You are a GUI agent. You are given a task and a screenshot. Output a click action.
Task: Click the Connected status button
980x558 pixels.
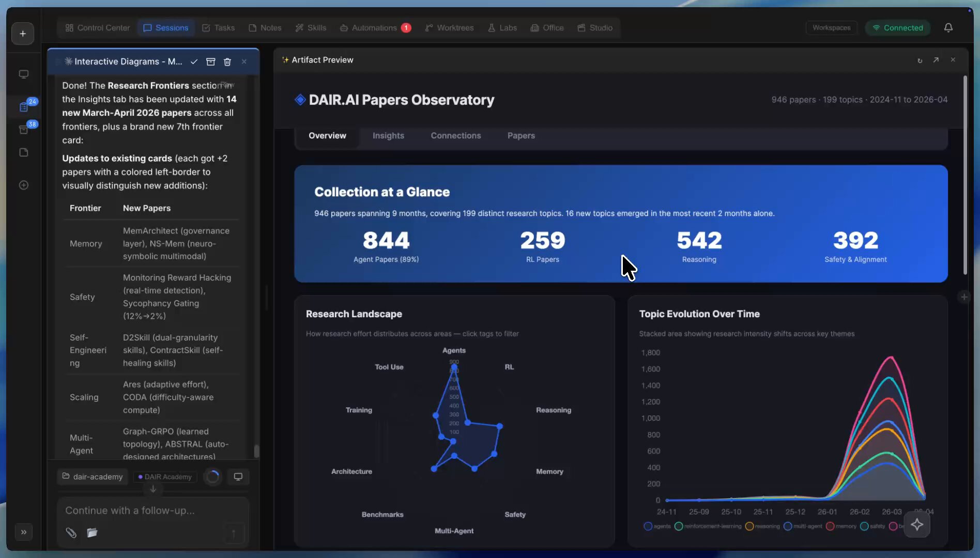[897, 28]
